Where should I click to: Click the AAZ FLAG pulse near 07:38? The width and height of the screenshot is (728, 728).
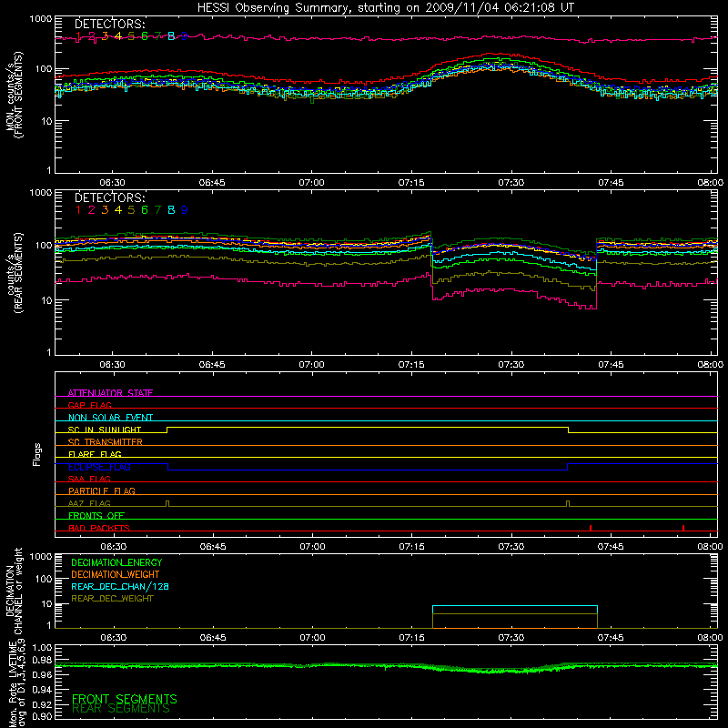(568, 504)
